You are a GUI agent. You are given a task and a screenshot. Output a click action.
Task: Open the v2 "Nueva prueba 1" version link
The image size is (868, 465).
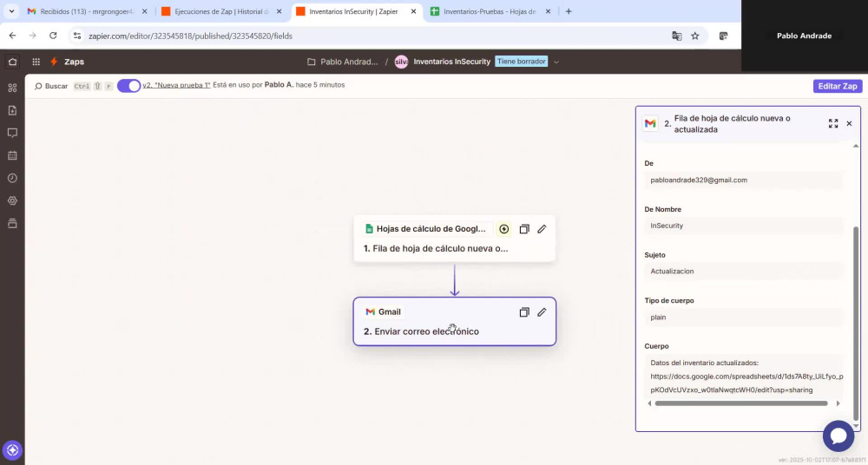point(176,85)
